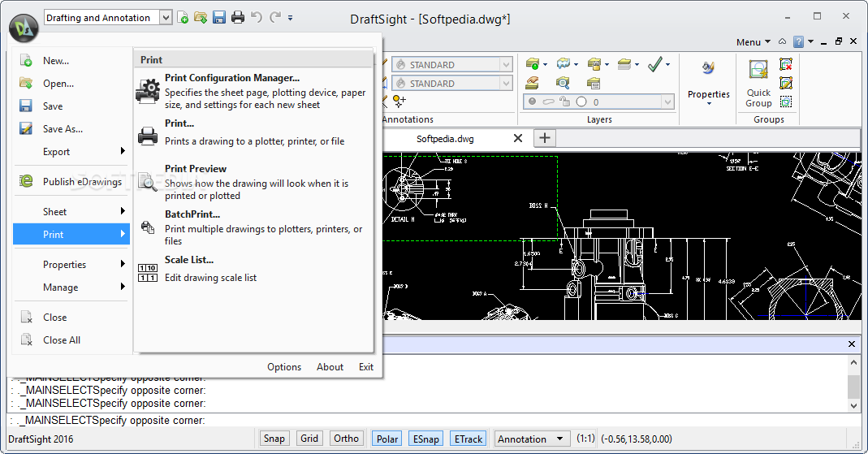Screen dimensions: 868x454
Task: Click the lock layer icon
Action: [594, 64]
